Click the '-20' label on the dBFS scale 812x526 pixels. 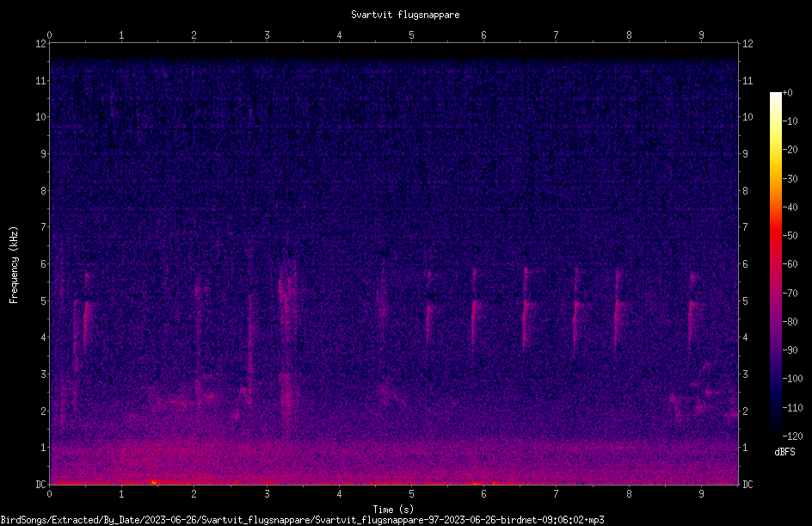790,150
